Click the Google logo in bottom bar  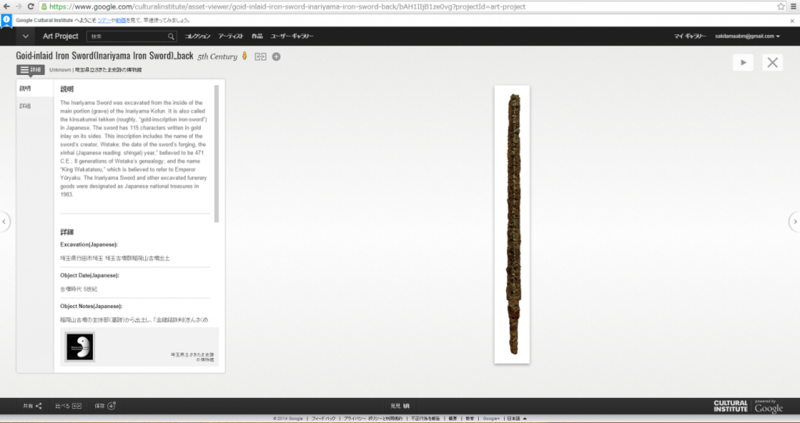(x=768, y=407)
